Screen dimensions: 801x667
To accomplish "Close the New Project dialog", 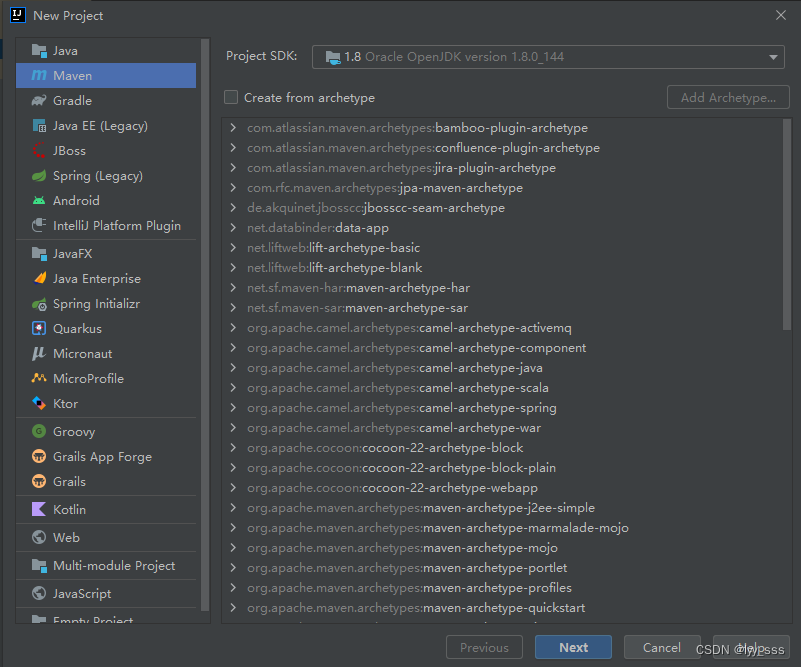I will point(781,15).
